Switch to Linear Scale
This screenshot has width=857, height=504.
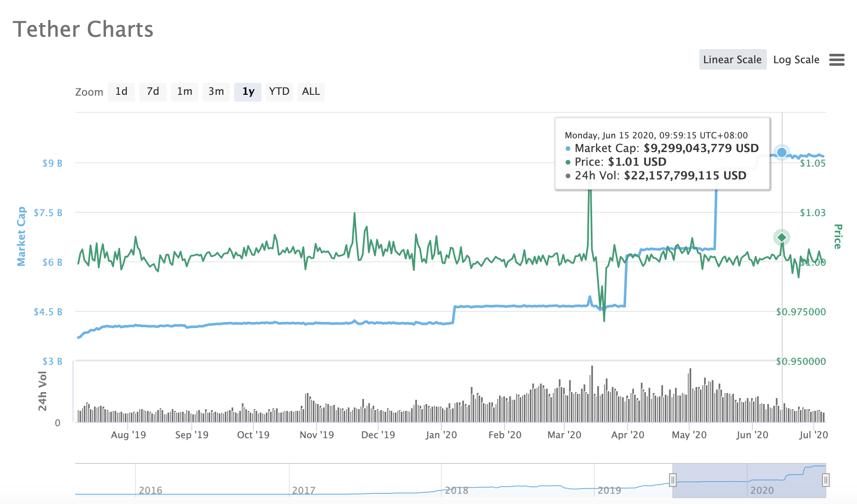[732, 60]
